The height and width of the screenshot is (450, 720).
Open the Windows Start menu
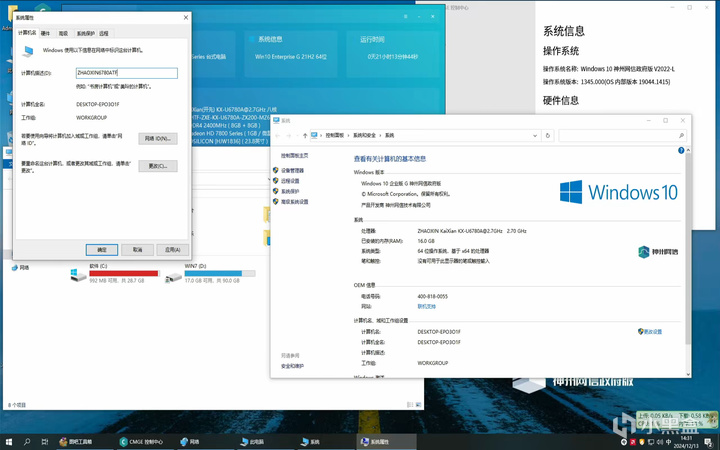[x=8, y=442]
